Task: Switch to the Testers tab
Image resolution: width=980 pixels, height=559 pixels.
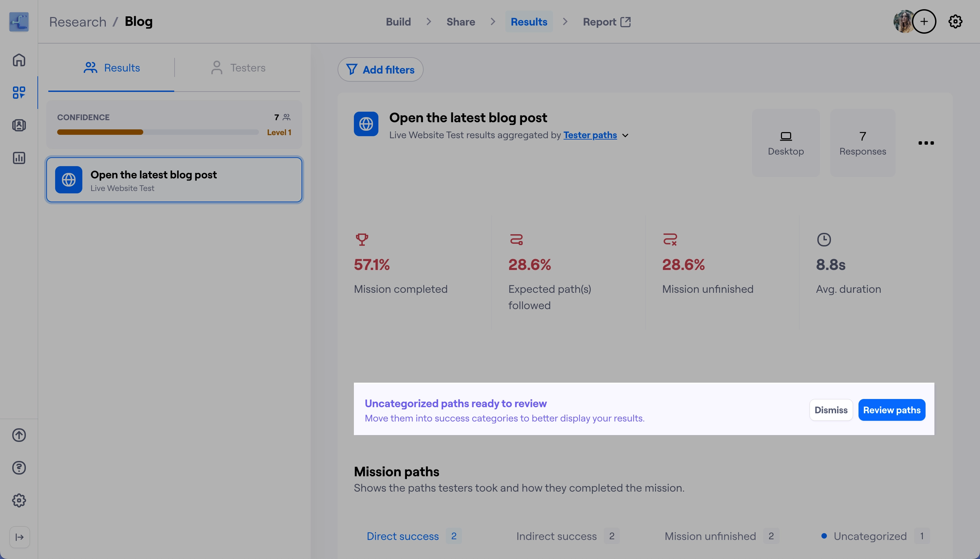Action: coord(238,67)
